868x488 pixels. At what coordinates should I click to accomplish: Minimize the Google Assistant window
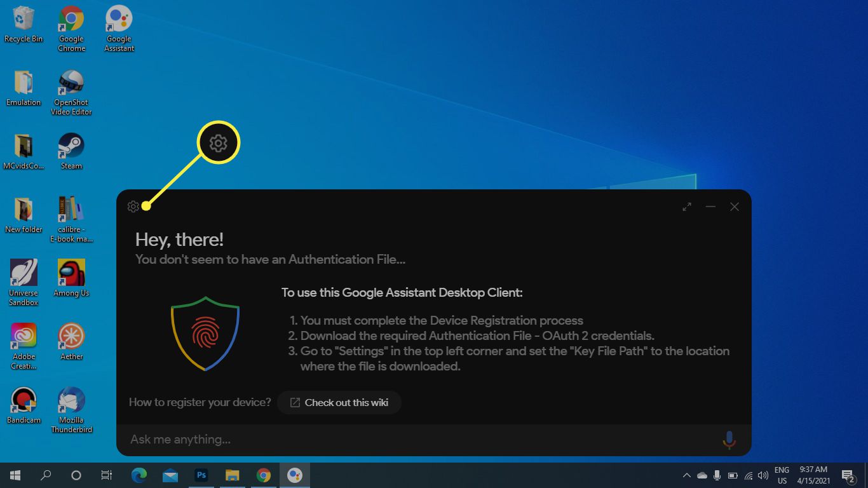click(710, 207)
